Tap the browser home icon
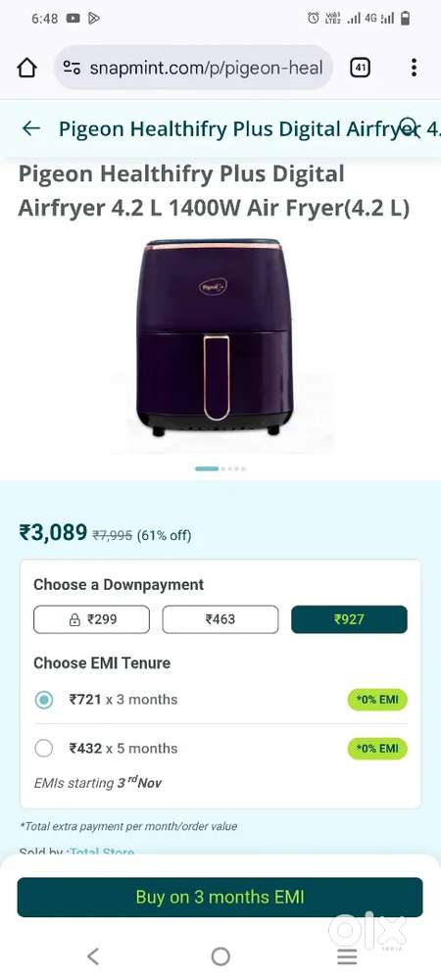 click(26, 68)
